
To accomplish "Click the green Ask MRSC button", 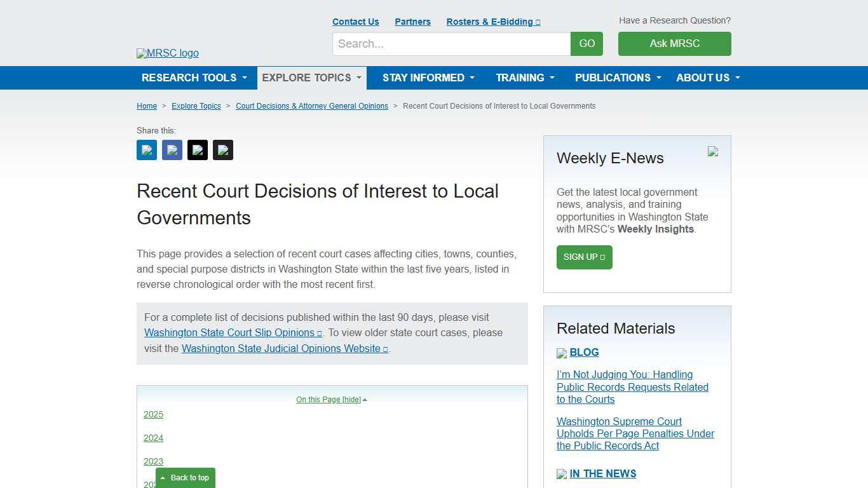I will [x=674, y=44].
